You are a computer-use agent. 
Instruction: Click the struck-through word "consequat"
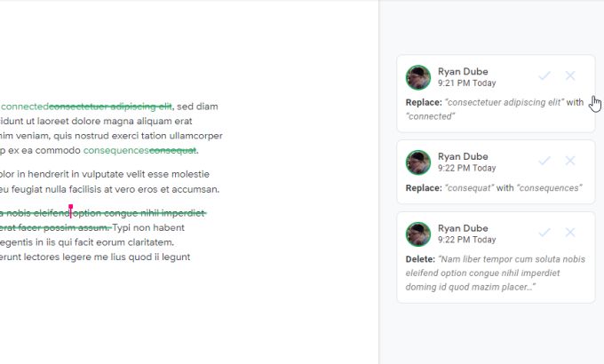click(172, 150)
